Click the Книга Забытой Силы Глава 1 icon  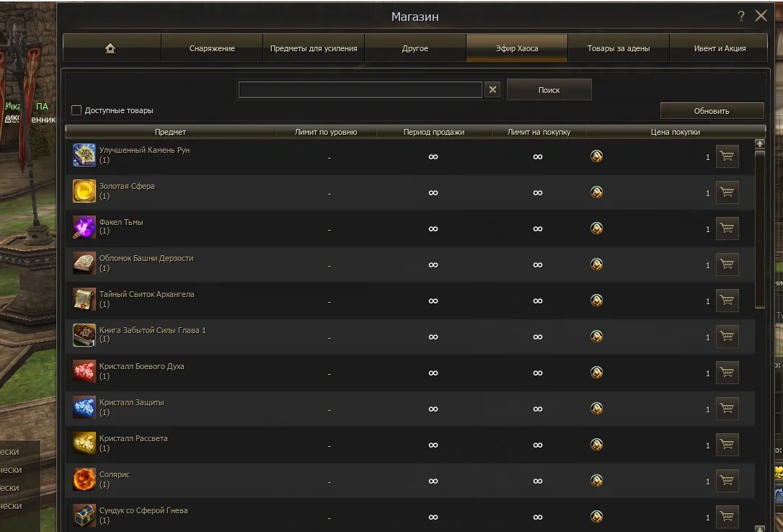pos(84,335)
